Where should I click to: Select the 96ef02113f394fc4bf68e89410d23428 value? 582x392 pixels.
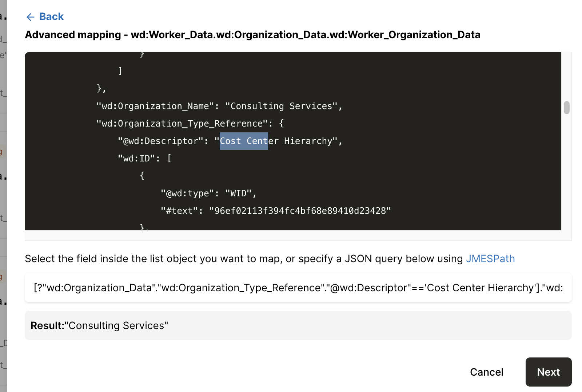coord(300,211)
